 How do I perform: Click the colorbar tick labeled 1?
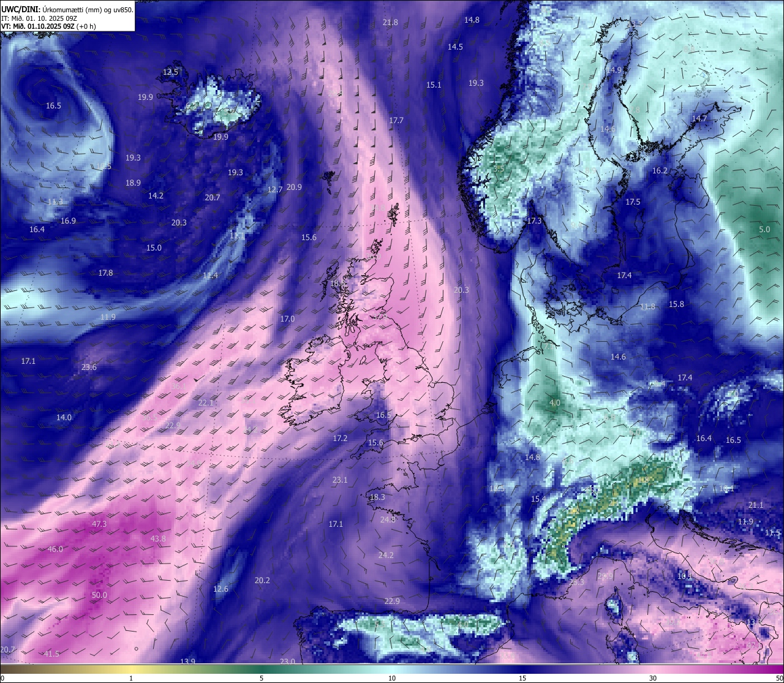[131, 678]
